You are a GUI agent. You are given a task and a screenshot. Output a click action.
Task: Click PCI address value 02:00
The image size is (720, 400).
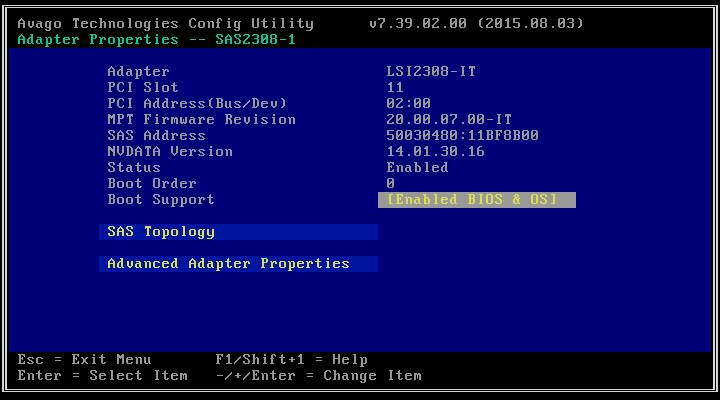(x=408, y=103)
